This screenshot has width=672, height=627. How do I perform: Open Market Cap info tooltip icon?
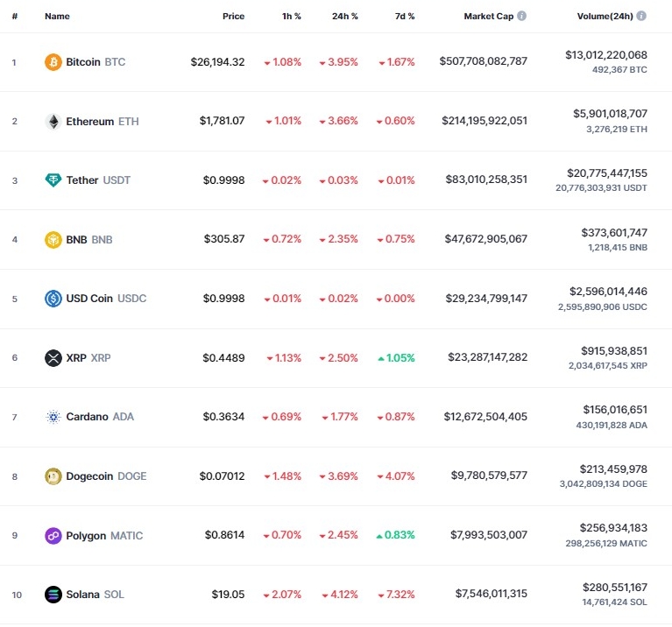[x=521, y=16]
